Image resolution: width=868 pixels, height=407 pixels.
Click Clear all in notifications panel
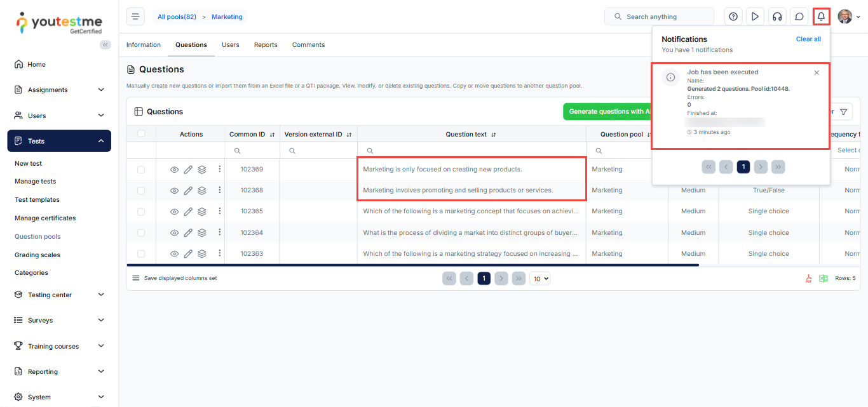tap(808, 39)
